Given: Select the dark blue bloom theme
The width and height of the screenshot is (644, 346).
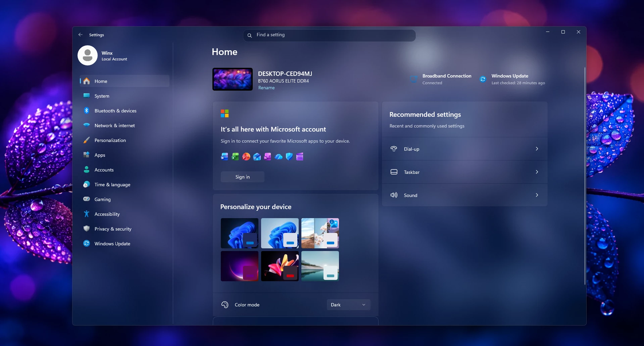Looking at the screenshot, I should point(240,233).
